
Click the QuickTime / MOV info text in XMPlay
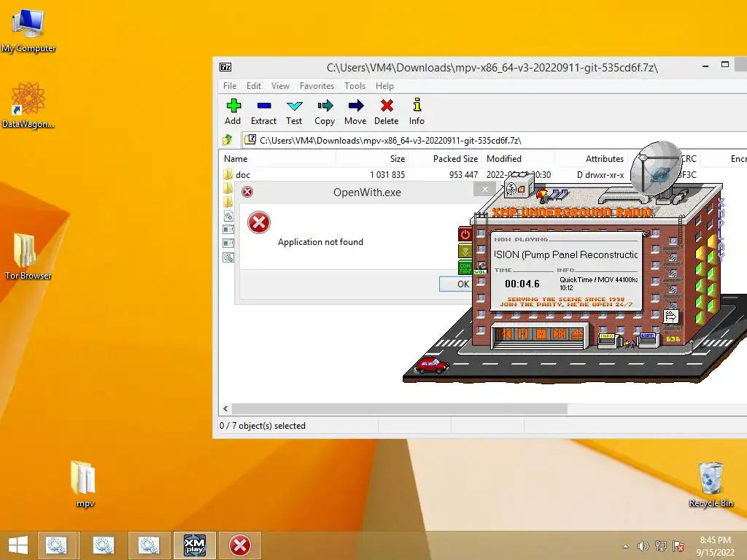coord(599,280)
